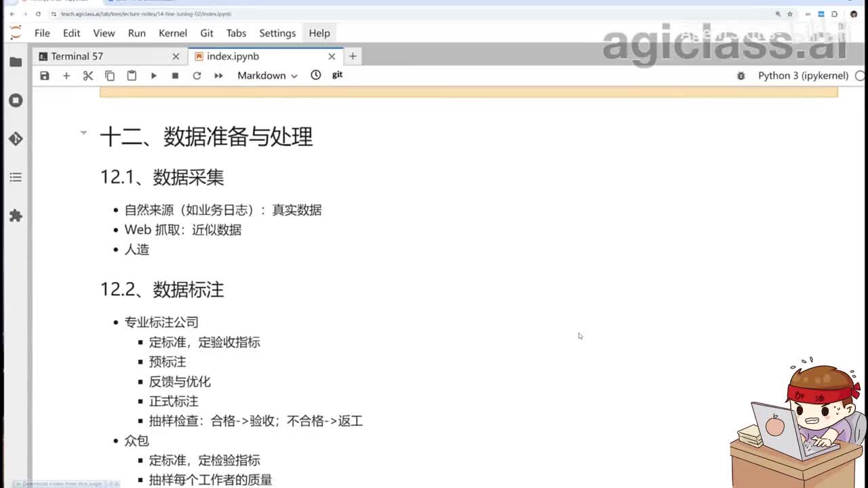Open the cell type Markdown dropdown
The image size is (868, 488).
(267, 75)
